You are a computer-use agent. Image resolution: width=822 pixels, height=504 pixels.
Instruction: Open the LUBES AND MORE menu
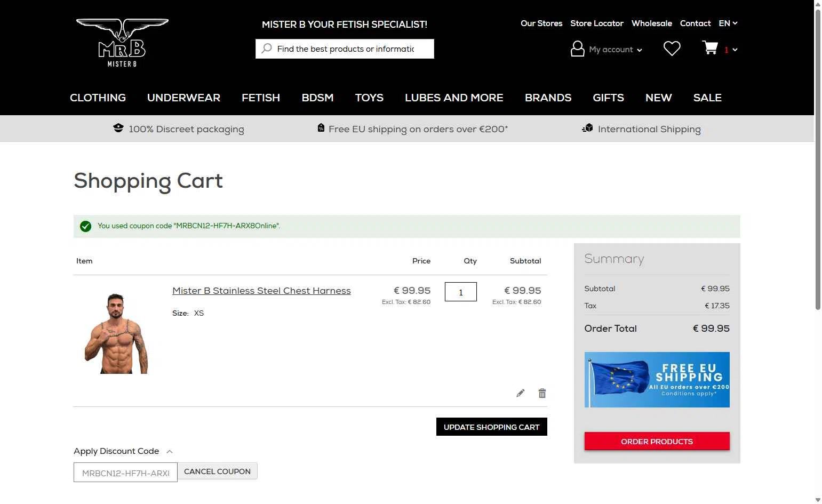(x=454, y=98)
